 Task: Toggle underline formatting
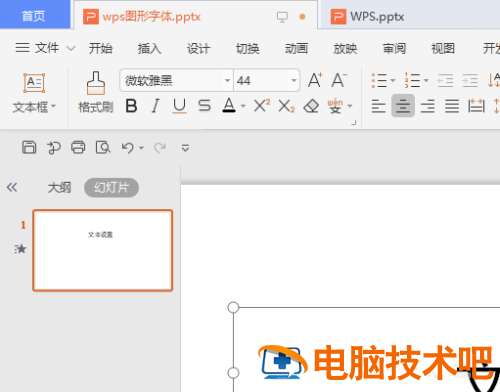pos(179,106)
